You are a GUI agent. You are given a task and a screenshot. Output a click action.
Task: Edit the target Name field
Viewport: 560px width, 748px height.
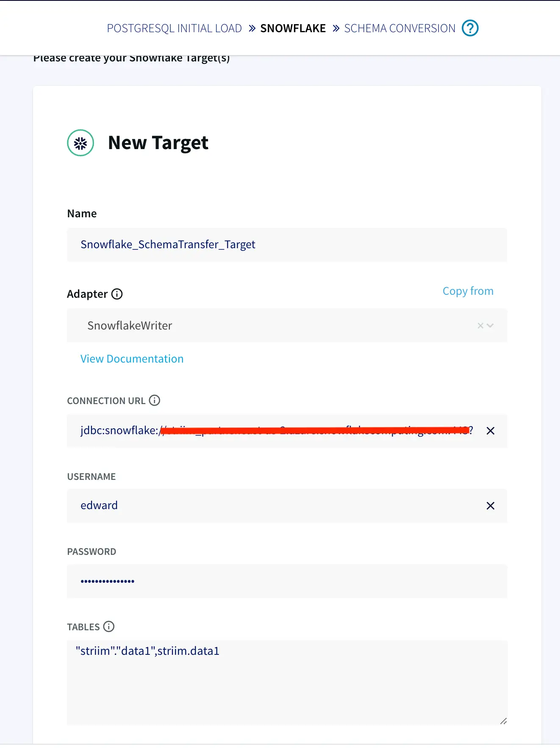(287, 245)
